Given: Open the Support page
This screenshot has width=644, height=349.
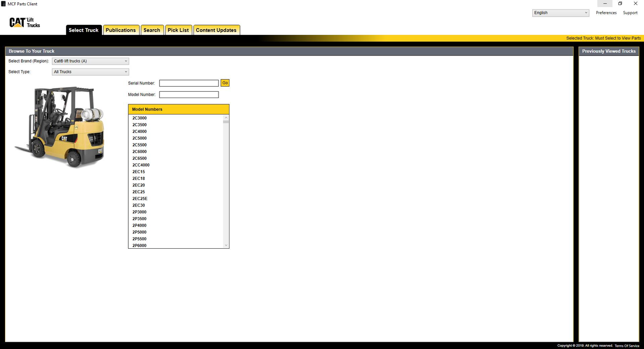Looking at the screenshot, I should click(x=630, y=12).
